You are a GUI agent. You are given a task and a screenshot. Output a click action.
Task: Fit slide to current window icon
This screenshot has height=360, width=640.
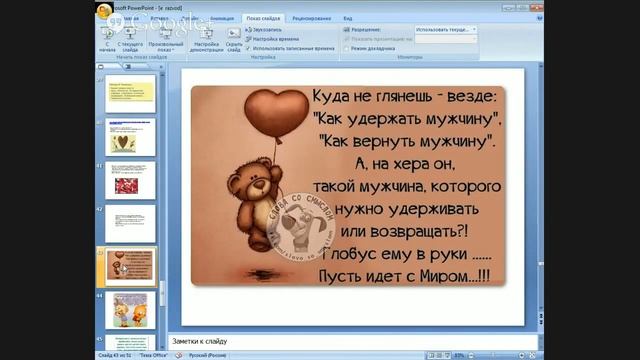532,356
